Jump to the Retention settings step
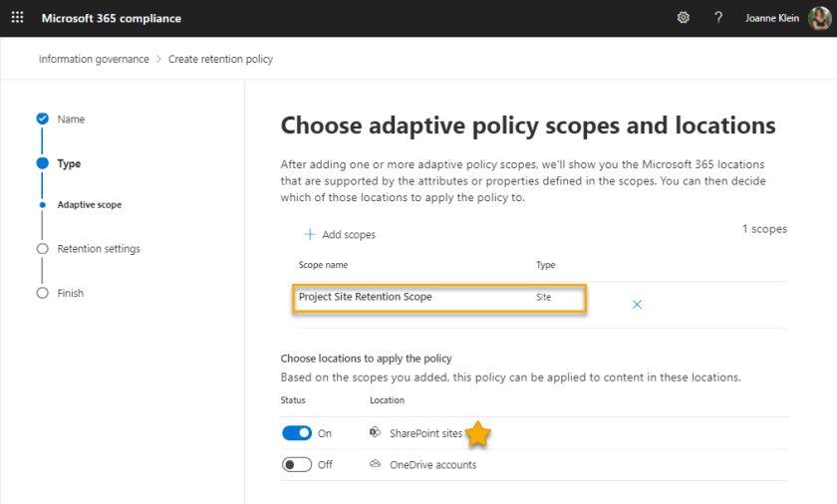The width and height of the screenshot is (837, 504). (x=99, y=249)
